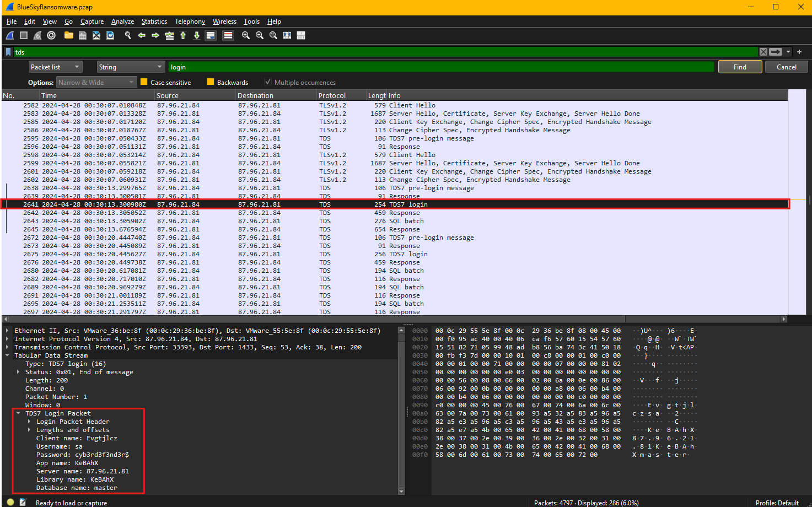Screen dimensions: 812x507
Task: Open the Packet list search scope dropdown
Action: pyautogui.click(x=55, y=67)
